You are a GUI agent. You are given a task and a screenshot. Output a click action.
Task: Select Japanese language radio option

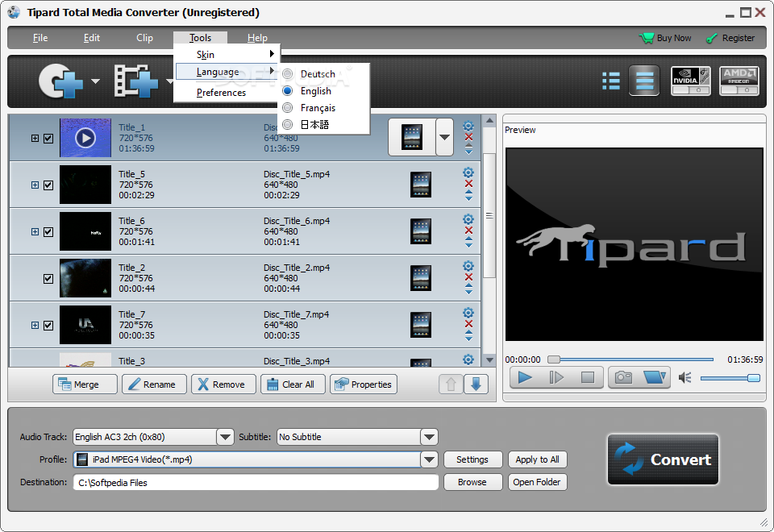pos(288,124)
